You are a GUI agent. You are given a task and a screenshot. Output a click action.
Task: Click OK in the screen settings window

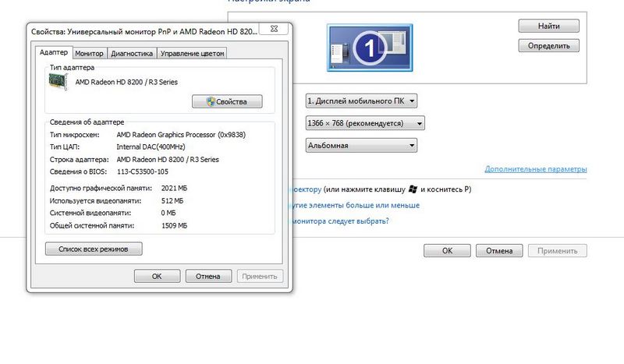coord(447,251)
